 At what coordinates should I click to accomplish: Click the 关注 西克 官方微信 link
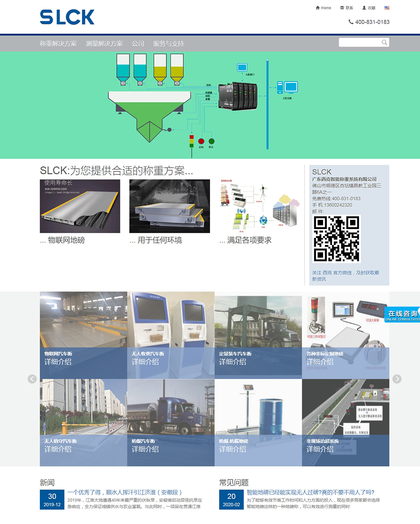tap(345, 276)
